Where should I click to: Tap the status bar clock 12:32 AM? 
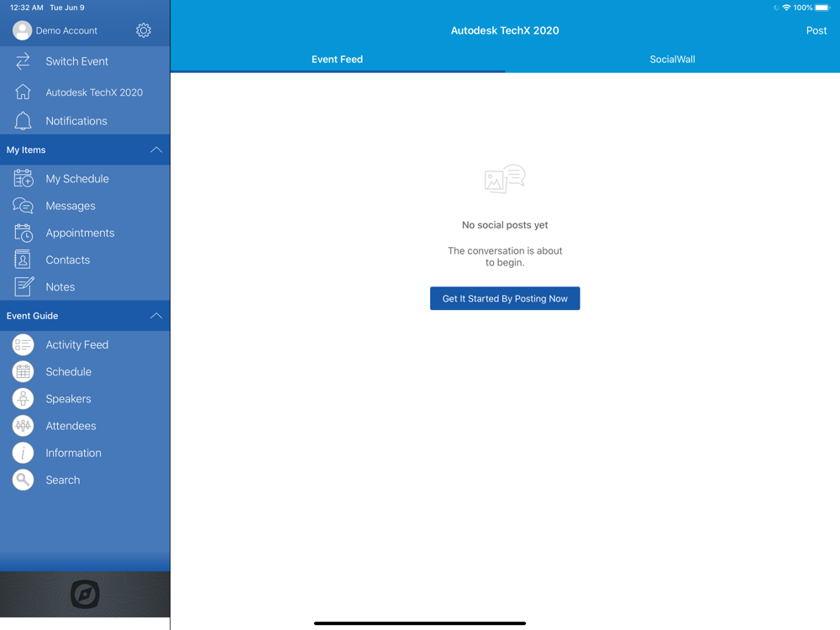coord(26,8)
